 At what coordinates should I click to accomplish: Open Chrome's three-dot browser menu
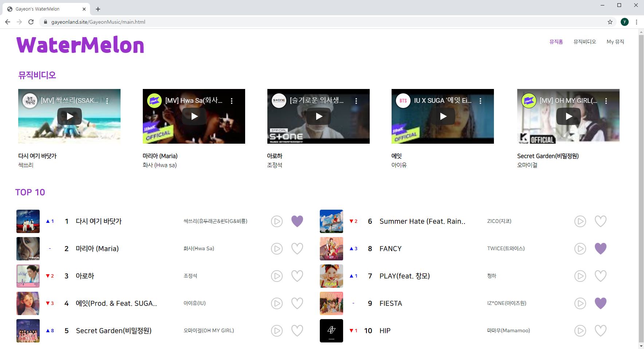coord(636,22)
